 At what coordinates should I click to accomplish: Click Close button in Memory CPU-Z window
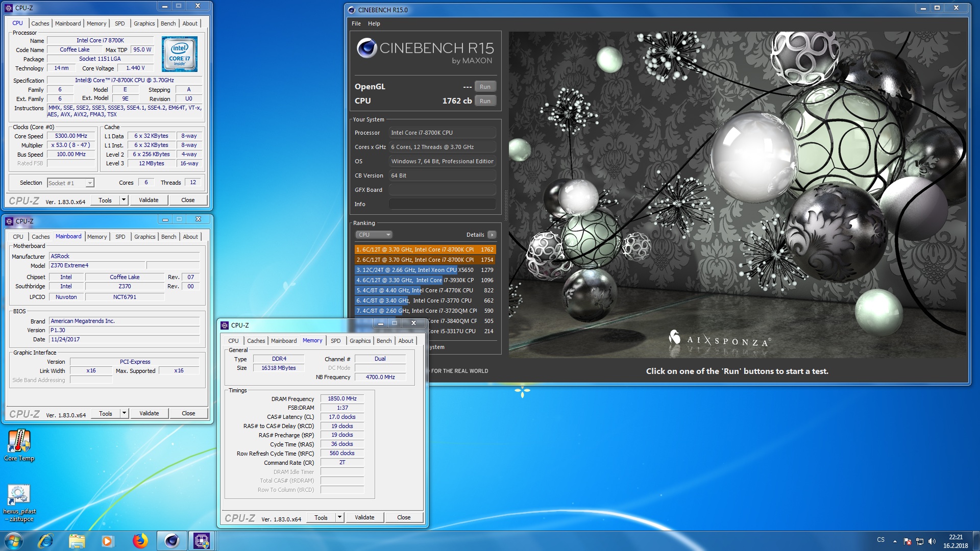pyautogui.click(x=404, y=517)
